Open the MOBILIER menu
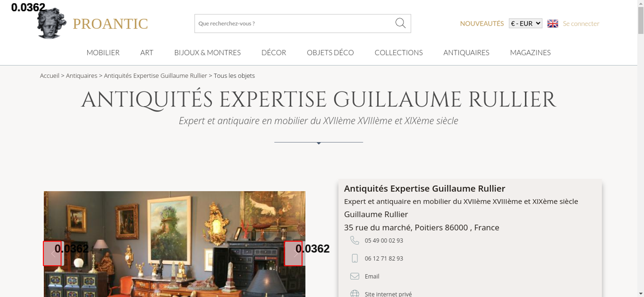 [x=103, y=52]
